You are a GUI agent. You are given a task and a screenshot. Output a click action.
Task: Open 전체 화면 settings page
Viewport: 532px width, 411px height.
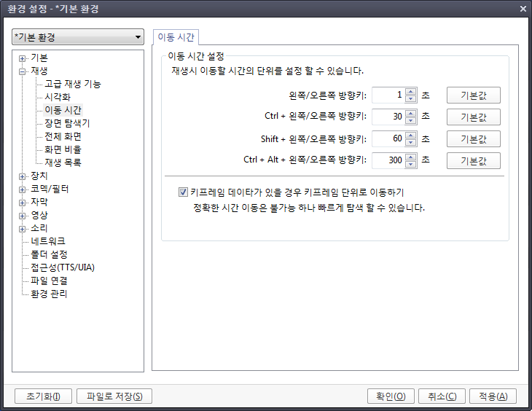pos(63,136)
